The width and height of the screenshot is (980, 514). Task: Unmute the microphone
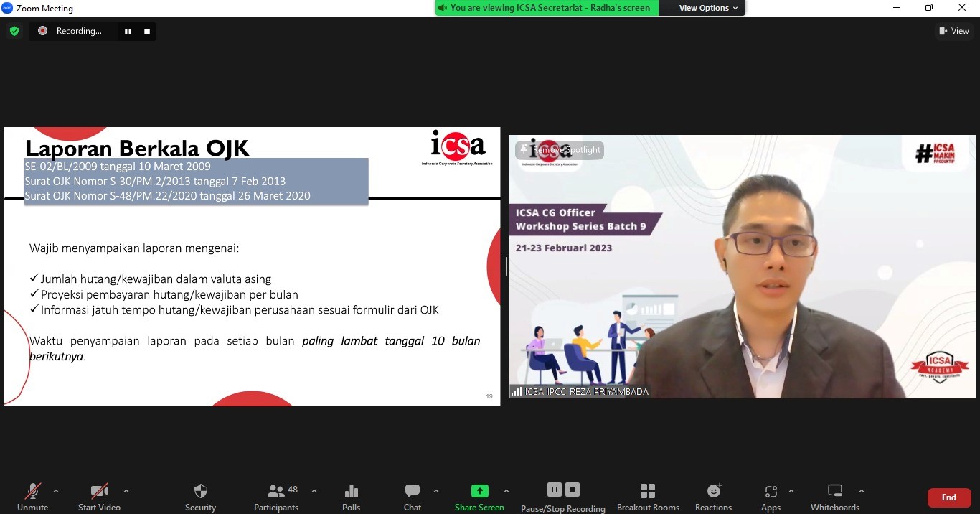(x=32, y=492)
